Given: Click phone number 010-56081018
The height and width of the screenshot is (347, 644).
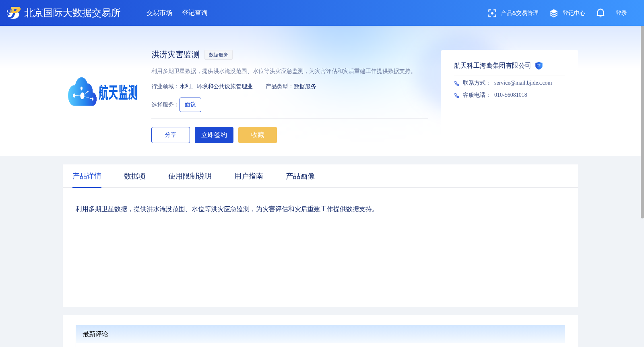Looking at the screenshot, I should click(511, 95).
